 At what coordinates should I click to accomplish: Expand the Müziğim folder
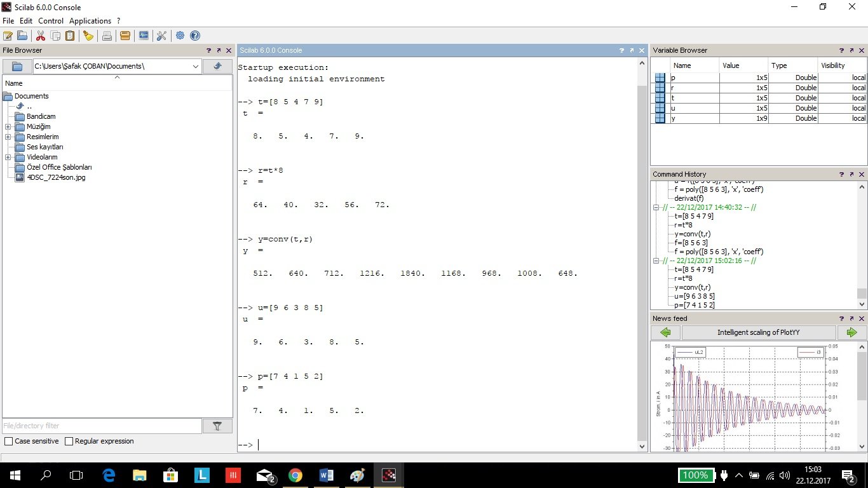8,126
